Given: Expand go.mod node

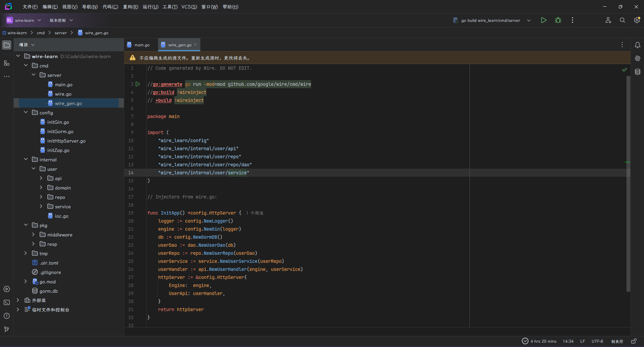Looking at the screenshot, I should click(26, 281).
